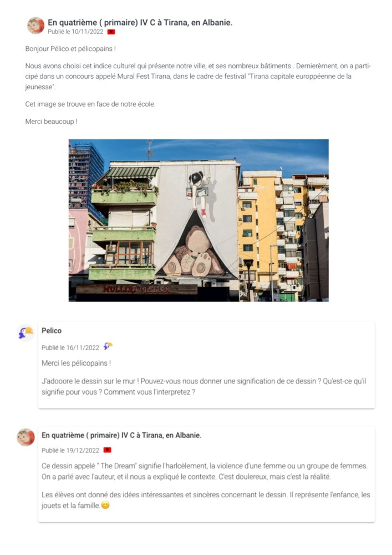Image resolution: width=392 pixels, height=555 pixels.
Task: Click the 'Publié le 19/12/2022' reply date
Action: (70, 450)
